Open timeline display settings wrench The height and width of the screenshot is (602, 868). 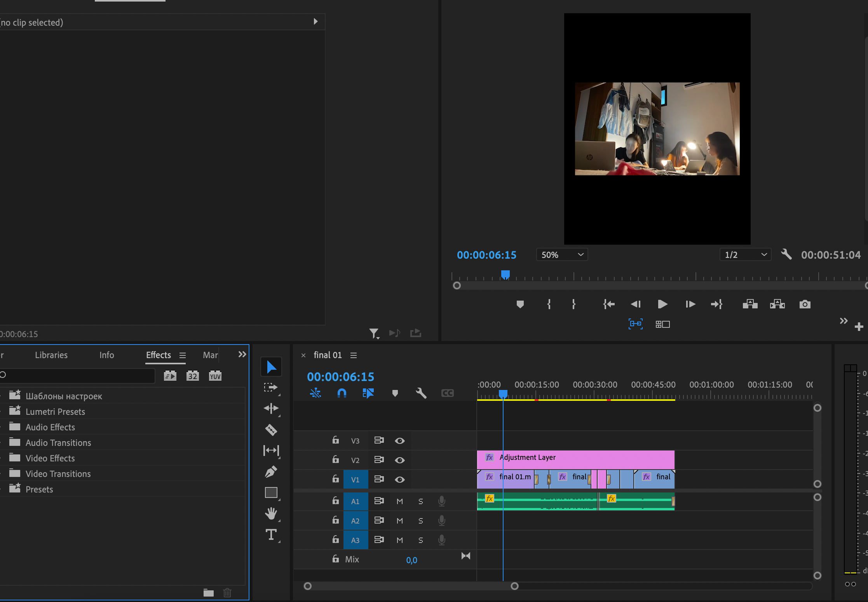(421, 393)
